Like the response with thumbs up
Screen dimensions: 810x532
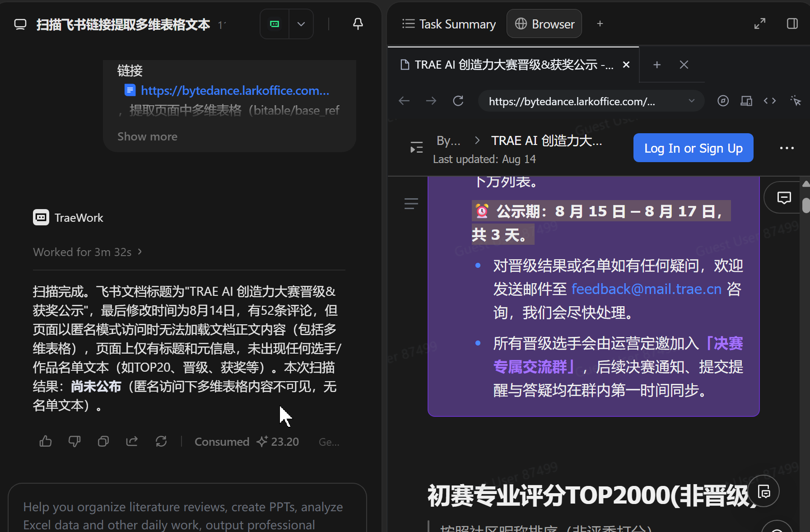coord(46,441)
